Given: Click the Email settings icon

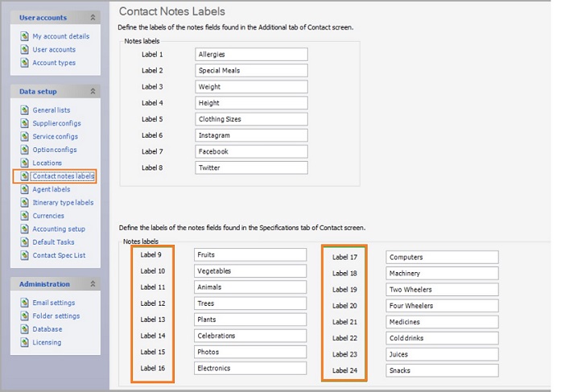Looking at the screenshot, I should point(25,303).
